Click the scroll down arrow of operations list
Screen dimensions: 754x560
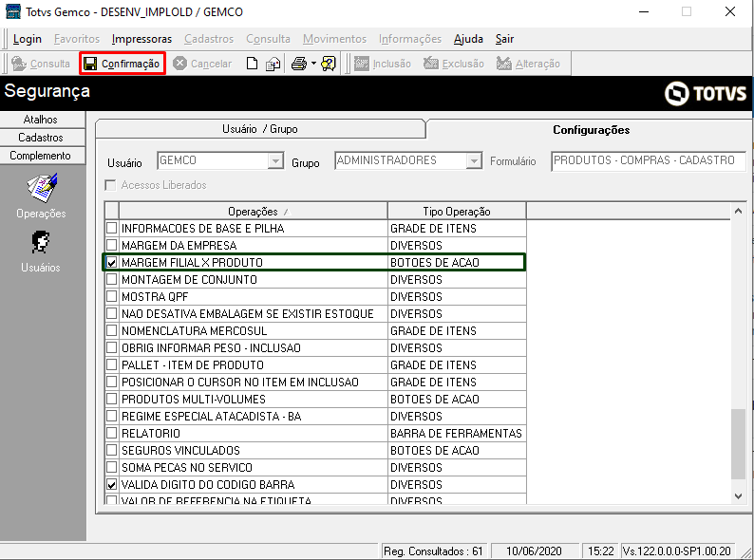pos(738,496)
